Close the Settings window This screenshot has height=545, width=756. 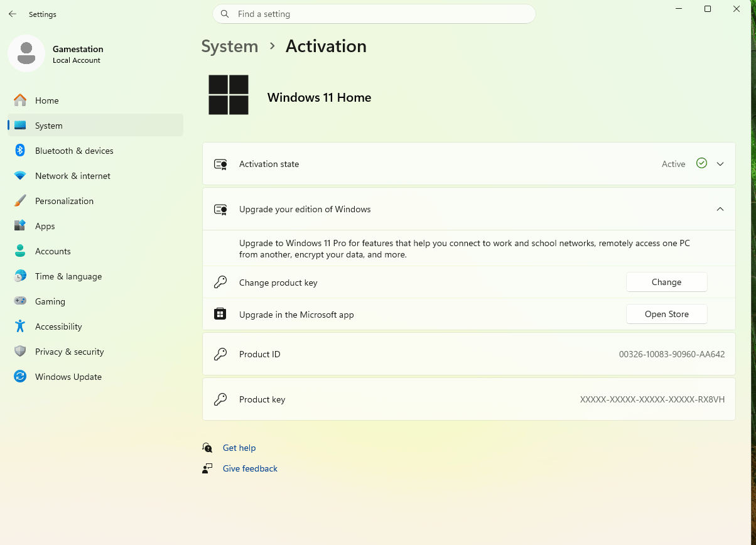coord(737,9)
